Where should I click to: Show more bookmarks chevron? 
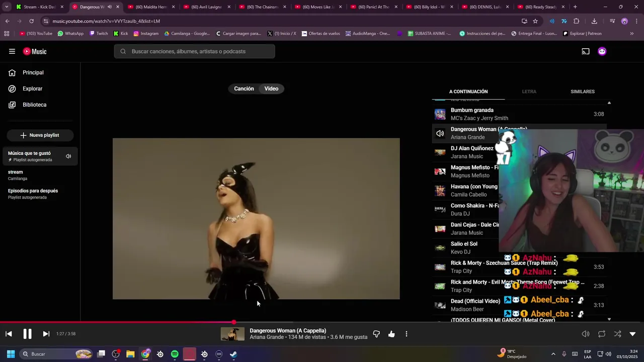point(632,34)
